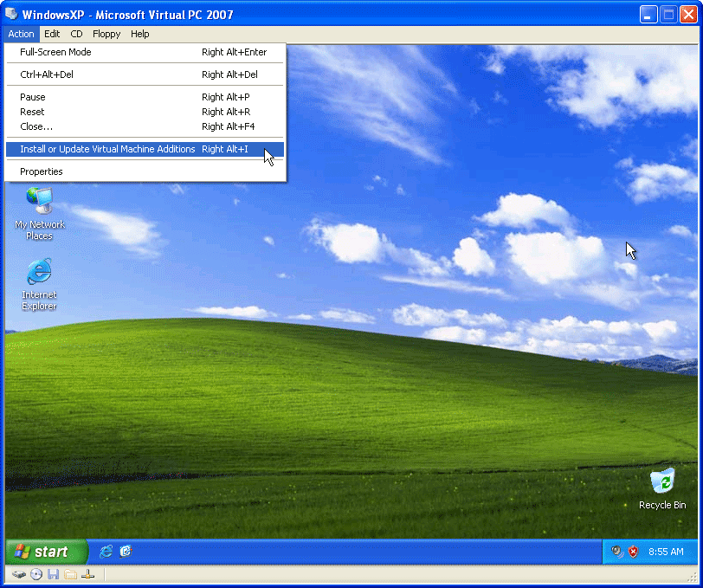Open Properties from the Action menu
Image resolution: width=703 pixels, height=588 pixels.
[x=145, y=171]
